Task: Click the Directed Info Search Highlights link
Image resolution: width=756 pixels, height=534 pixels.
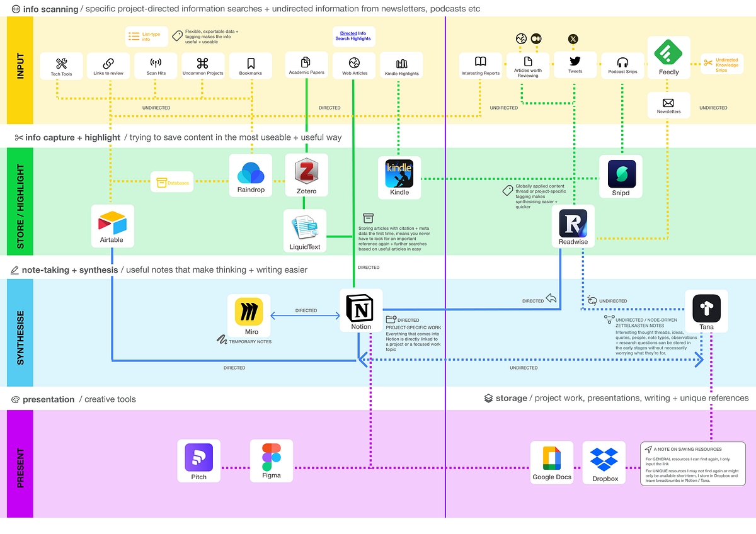Action: [353, 37]
